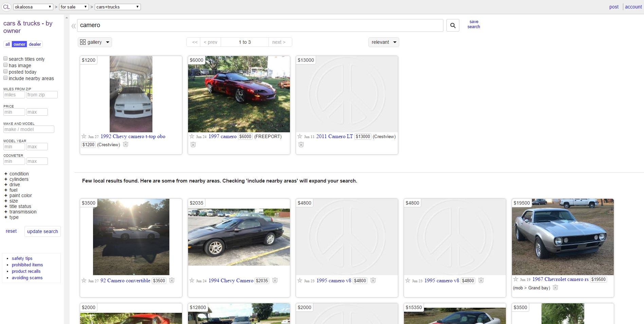Favorite the 1994 Chevy Camero listing star
Image resolution: width=644 pixels, height=324 pixels.
point(192,281)
